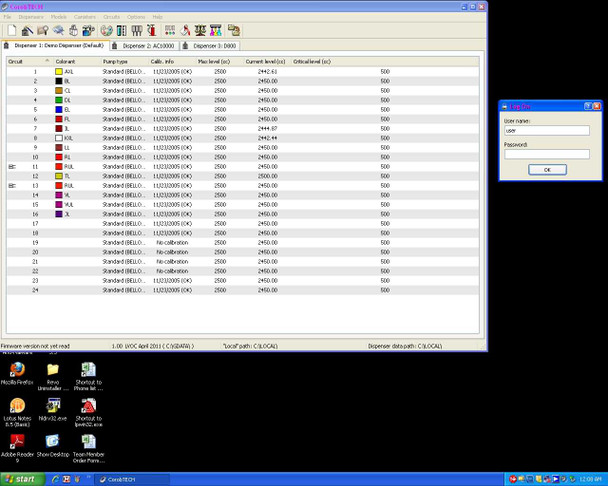The image size is (608, 486).
Task: Open the Dispensers menu
Action: coord(31,17)
